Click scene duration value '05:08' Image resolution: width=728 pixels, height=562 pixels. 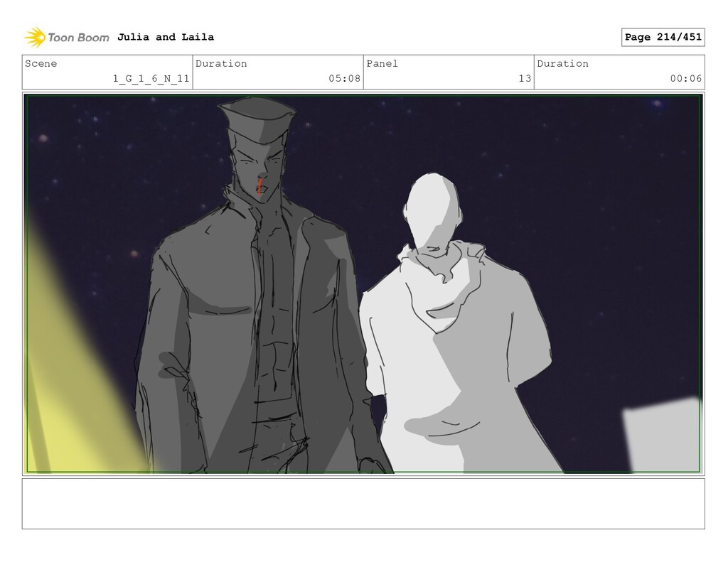pos(345,78)
